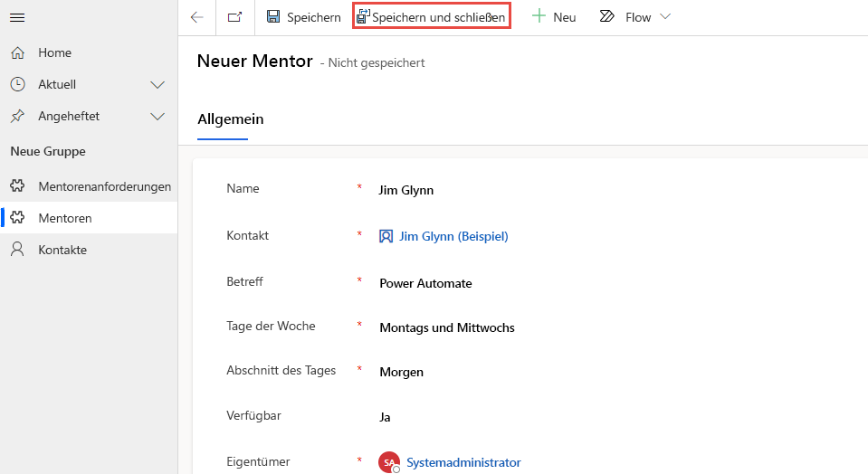
Task: Open Mentorenanforderungen in the sidebar
Action: tap(89, 186)
